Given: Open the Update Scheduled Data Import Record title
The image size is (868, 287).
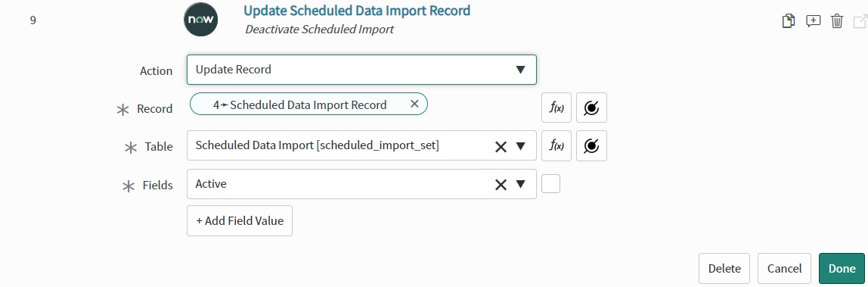Looking at the screenshot, I should pyautogui.click(x=357, y=11).
